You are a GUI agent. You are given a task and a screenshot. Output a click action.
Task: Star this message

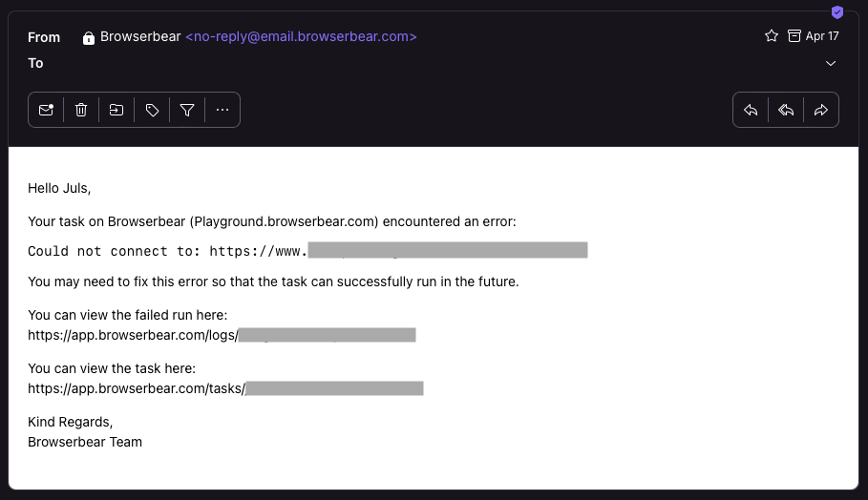772,36
